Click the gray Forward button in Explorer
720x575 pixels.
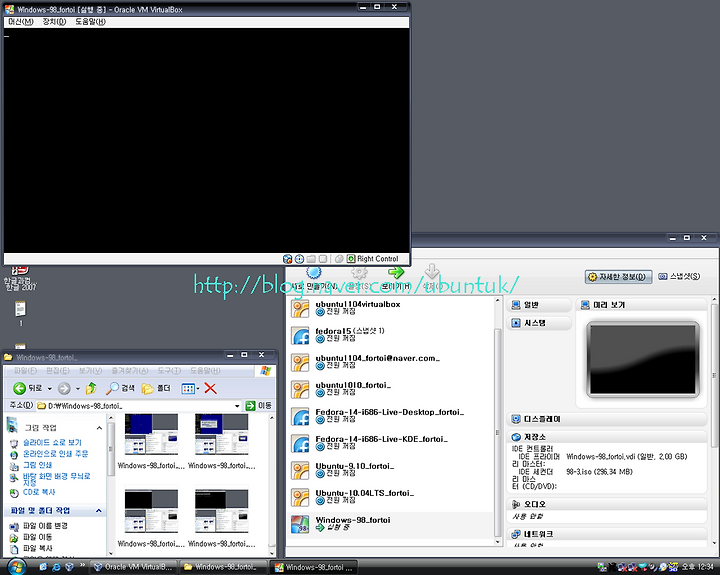[64, 389]
